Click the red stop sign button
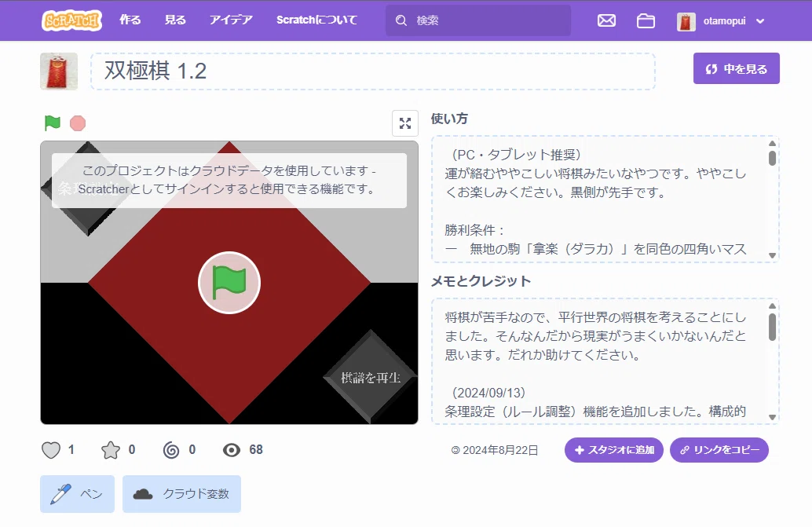Screen dimensions: 812x527 tap(78, 123)
